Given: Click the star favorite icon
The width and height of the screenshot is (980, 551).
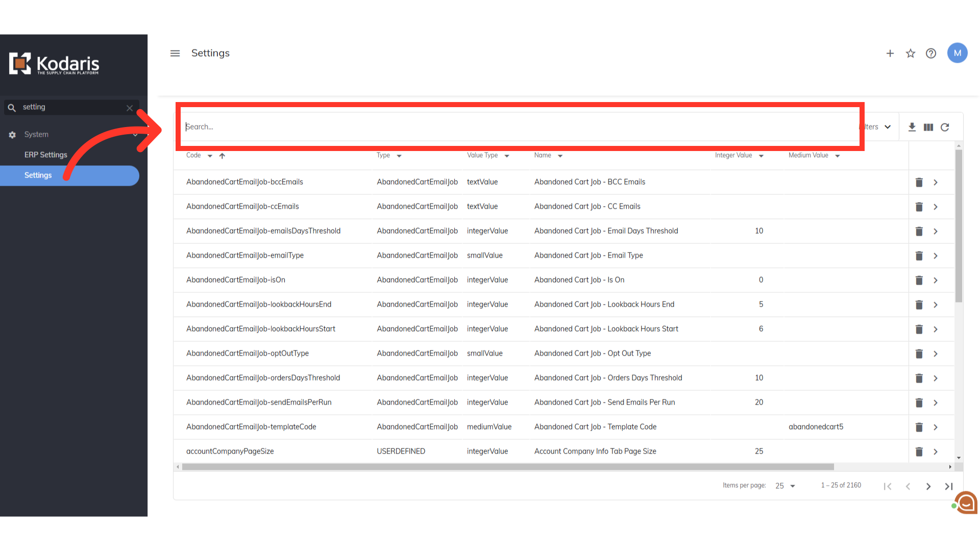Looking at the screenshot, I should pyautogui.click(x=911, y=53).
